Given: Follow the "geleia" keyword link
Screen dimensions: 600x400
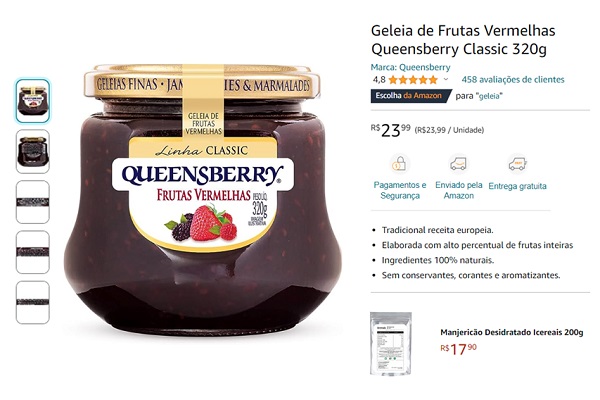Looking at the screenshot, I should click(490, 96).
